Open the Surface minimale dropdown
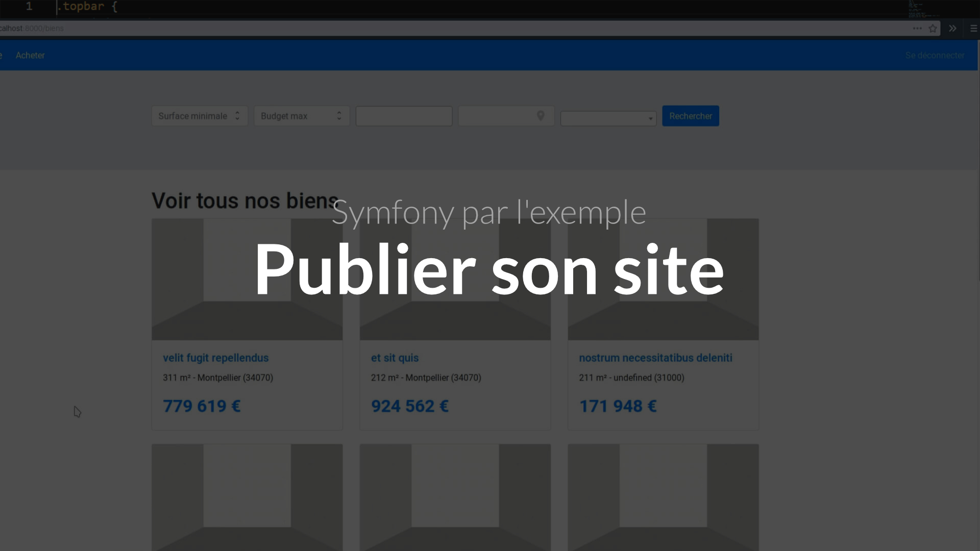This screenshot has width=980, height=551. point(200,116)
